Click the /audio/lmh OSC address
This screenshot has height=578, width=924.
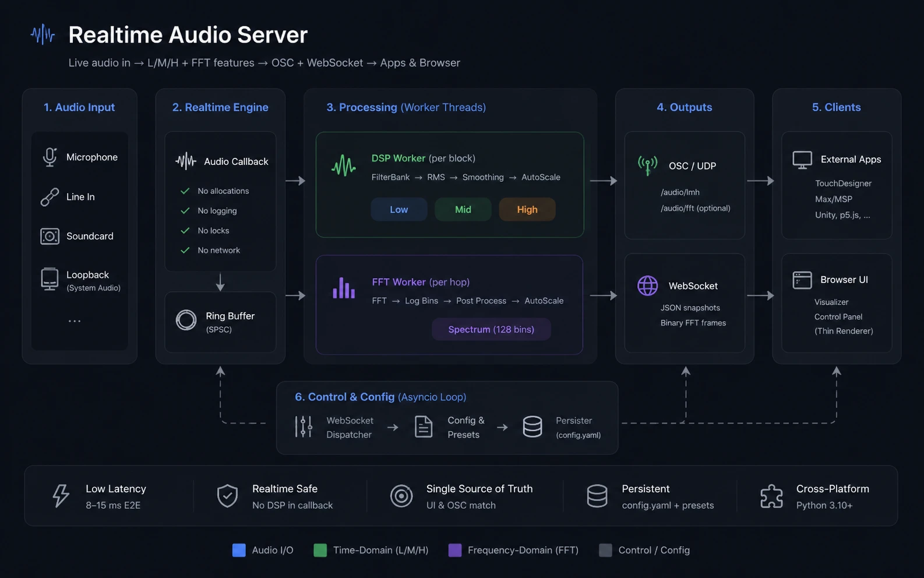pyautogui.click(x=680, y=192)
